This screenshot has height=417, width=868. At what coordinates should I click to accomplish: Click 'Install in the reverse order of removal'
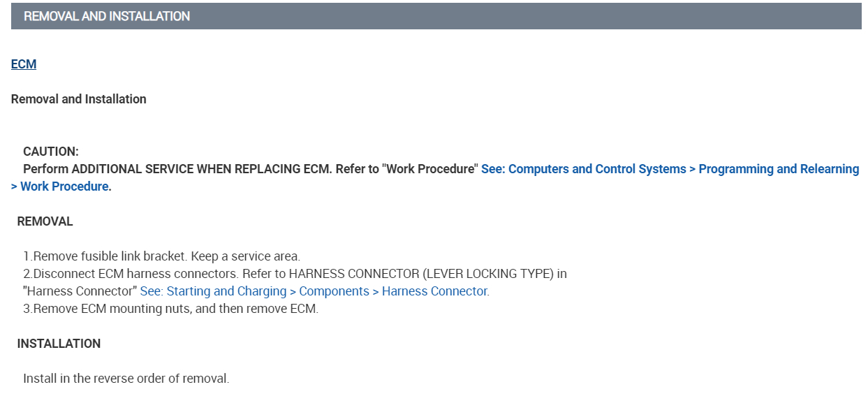pos(126,379)
